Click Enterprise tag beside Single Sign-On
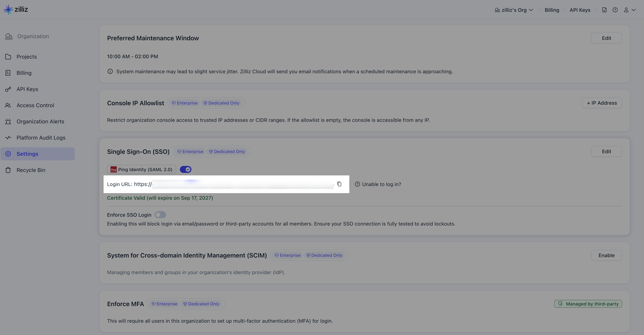Image resolution: width=644 pixels, height=335 pixels. (x=190, y=151)
